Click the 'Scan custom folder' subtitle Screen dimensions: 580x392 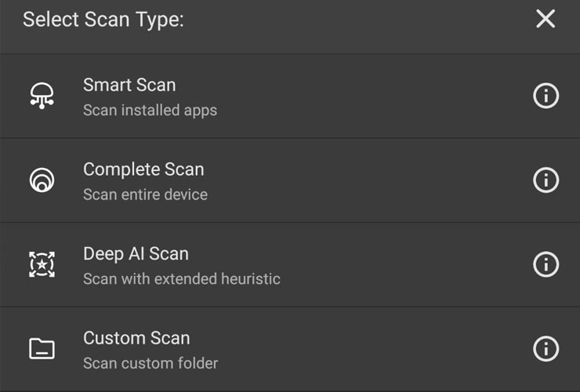click(x=150, y=363)
